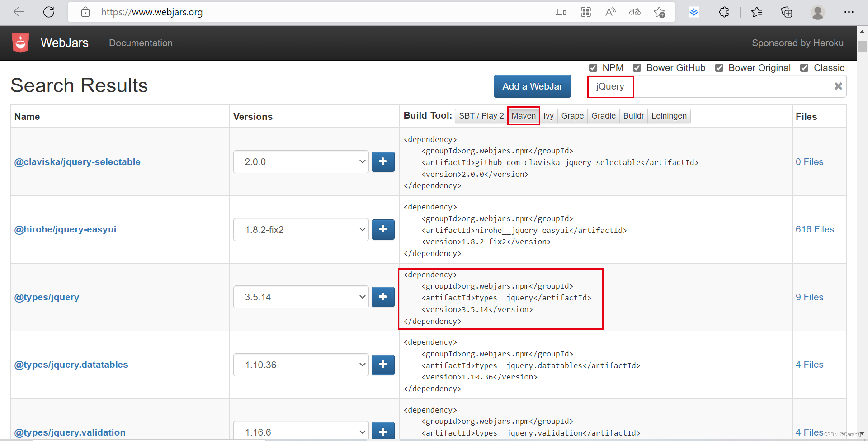Select Leiningen build tool
The height and width of the screenshot is (441, 868).
click(669, 116)
